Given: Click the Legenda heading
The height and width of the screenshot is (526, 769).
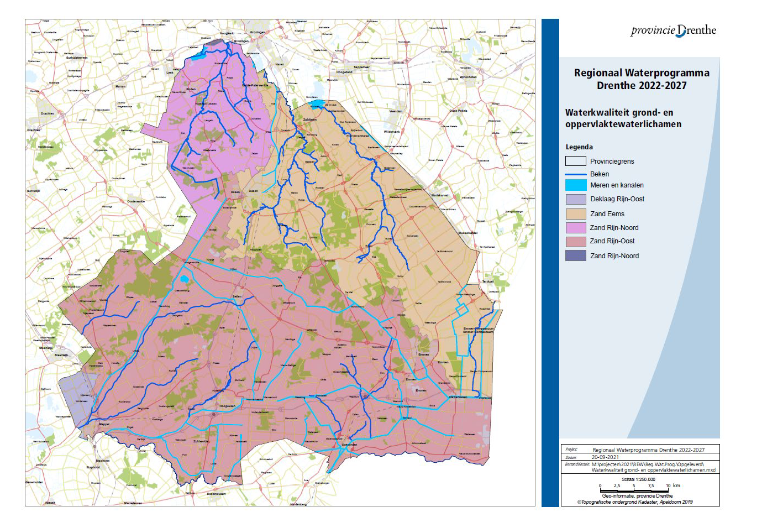Looking at the screenshot, I should click(580, 145).
